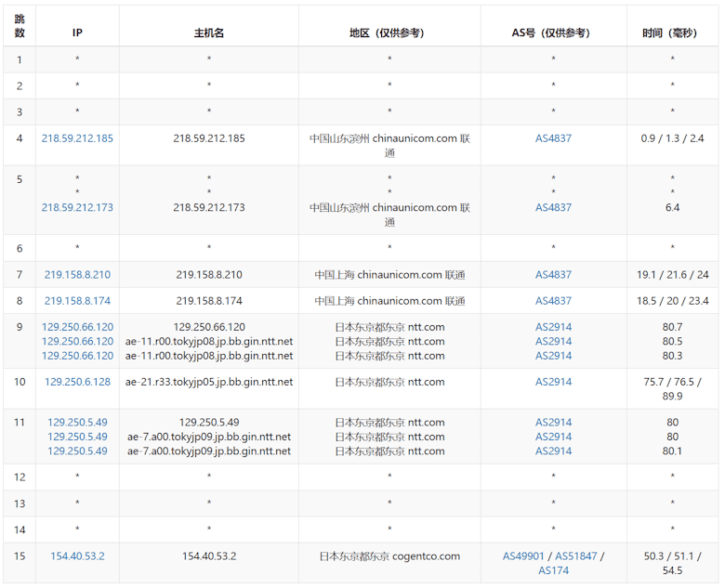Select region text in hop 7 row
Screen dimensions: 725x588
[389, 275]
